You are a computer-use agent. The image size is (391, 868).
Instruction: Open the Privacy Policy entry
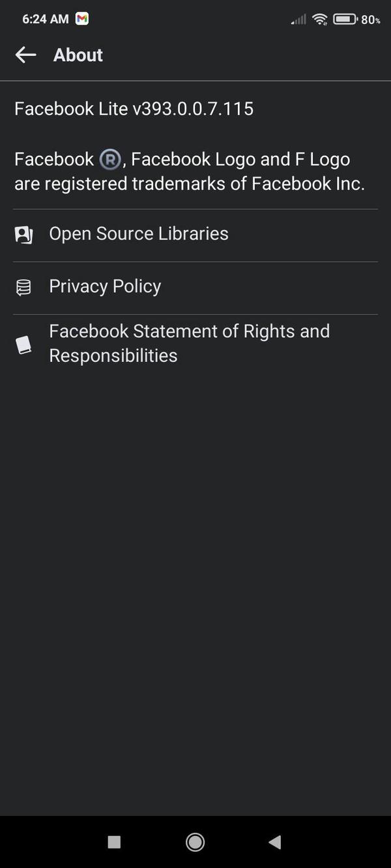104,287
